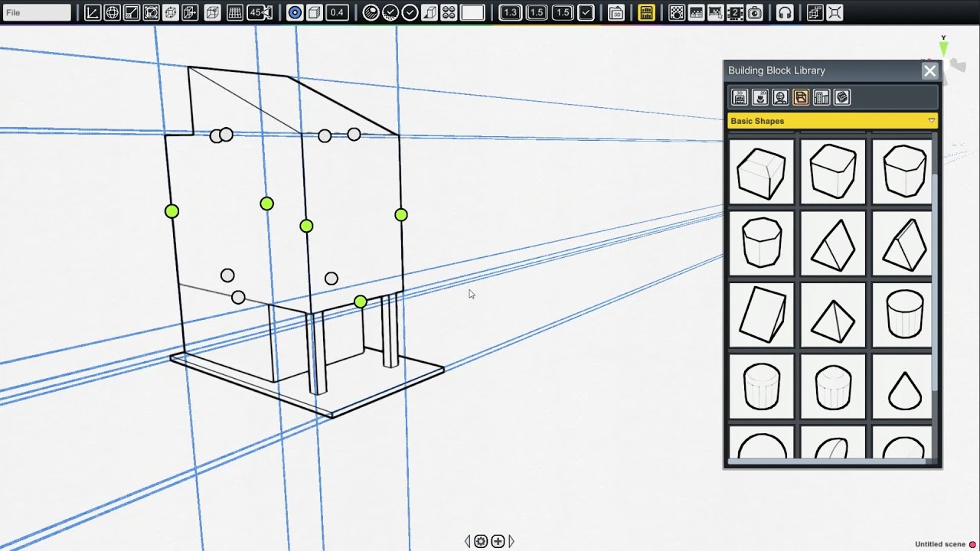The height and width of the screenshot is (551, 980).
Task: Click the 3D layers toolbar icon
Action: 616,12
